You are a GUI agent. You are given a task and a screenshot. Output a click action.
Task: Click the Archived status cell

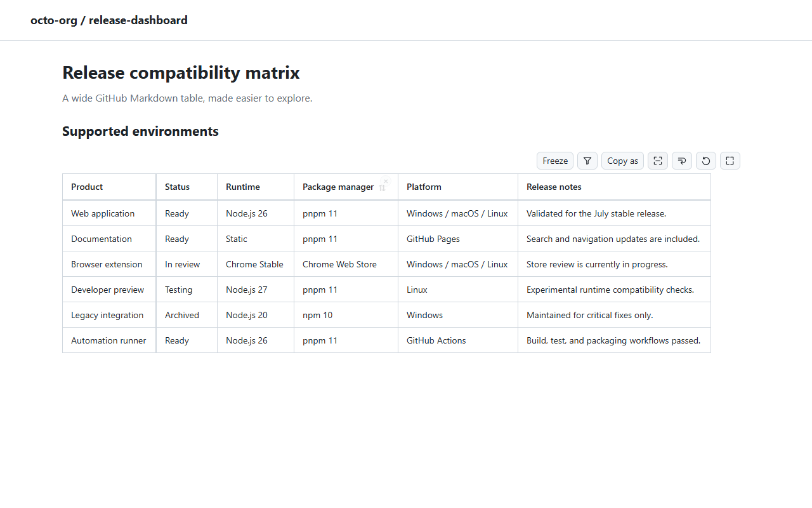tap(187, 315)
